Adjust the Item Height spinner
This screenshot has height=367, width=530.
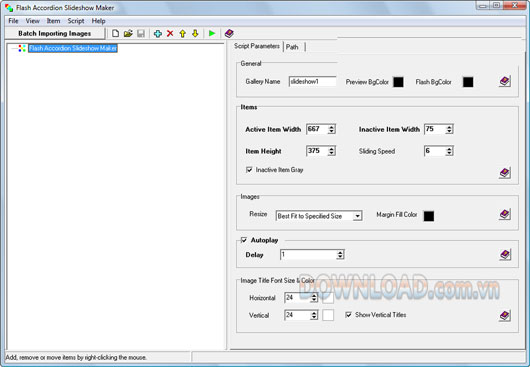[x=332, y=151]
